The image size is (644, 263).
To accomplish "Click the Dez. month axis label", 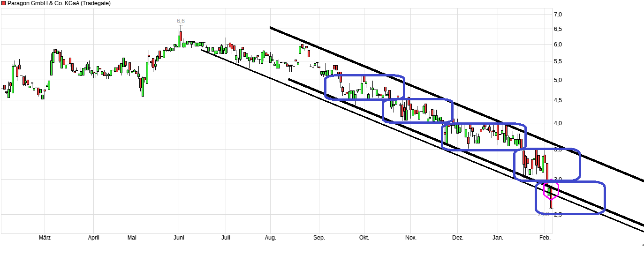I will [458, 238].
